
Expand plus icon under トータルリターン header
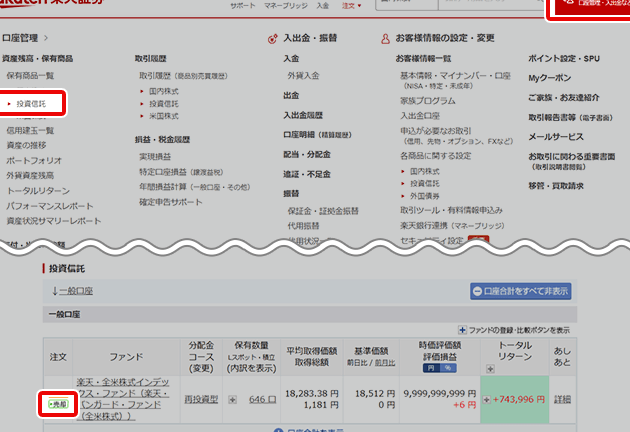pos(490,369)
